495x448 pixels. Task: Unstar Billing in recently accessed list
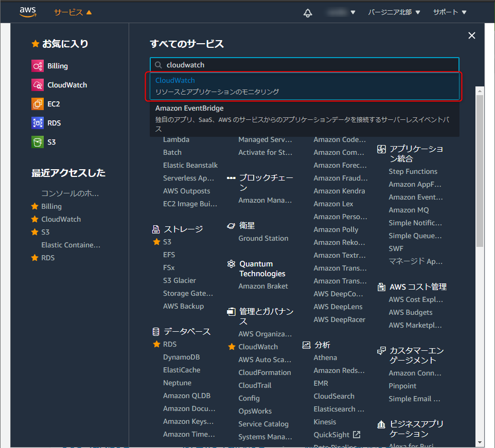(x=34, y=206)
